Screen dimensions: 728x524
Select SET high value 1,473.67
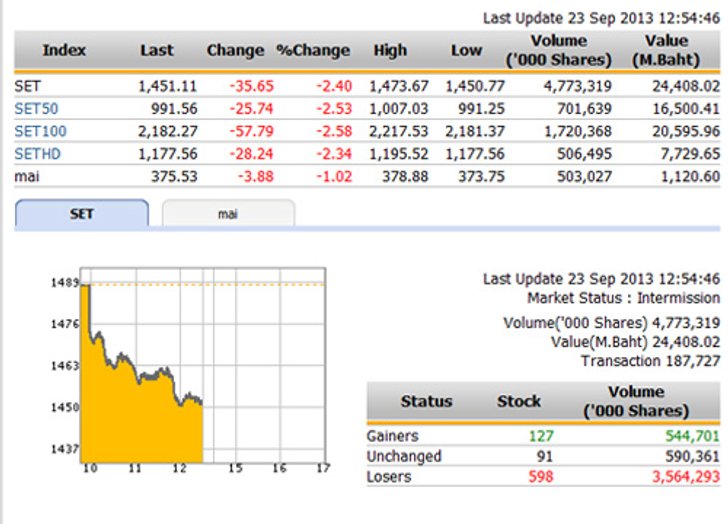pos(398,86)
